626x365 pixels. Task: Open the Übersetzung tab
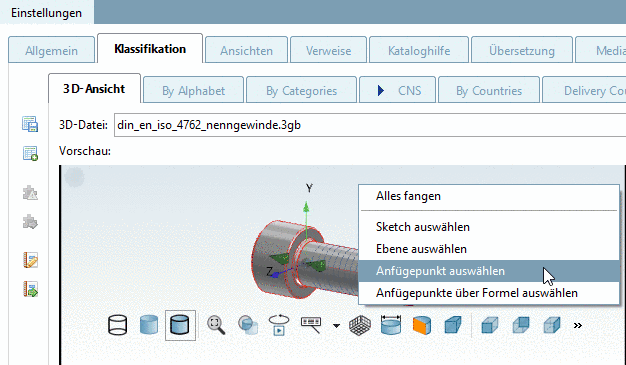click(x=522, y=50)
